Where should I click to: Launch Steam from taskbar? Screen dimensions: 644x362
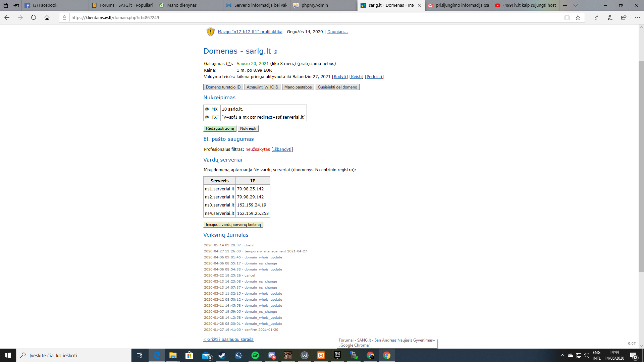(x=222, y=355)
